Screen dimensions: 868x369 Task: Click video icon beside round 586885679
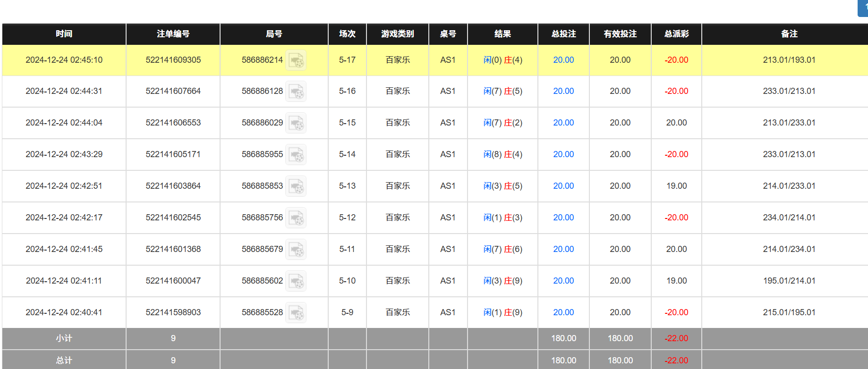[296, 250]
